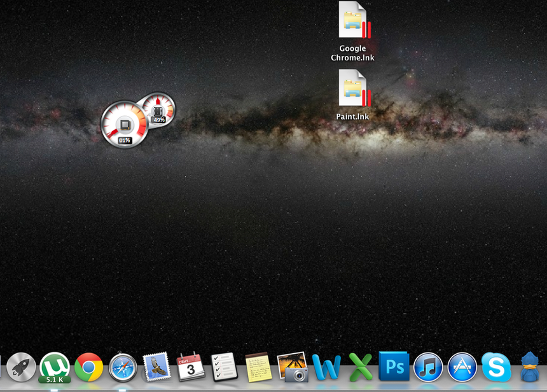Open iTunes music note icon
Screen dimensions: 547x392
coord(428,367)
